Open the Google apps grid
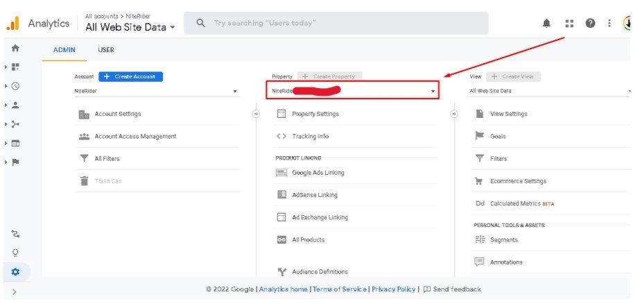The image size is (644, 306). [569, 24]
